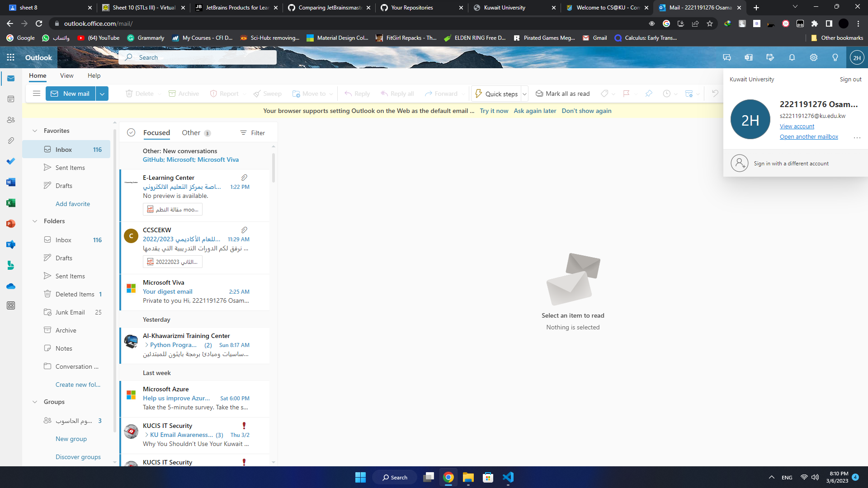Open Excel from the app sidebar
The width and height of the screenshot is (868, 488).
coord(11,203)
